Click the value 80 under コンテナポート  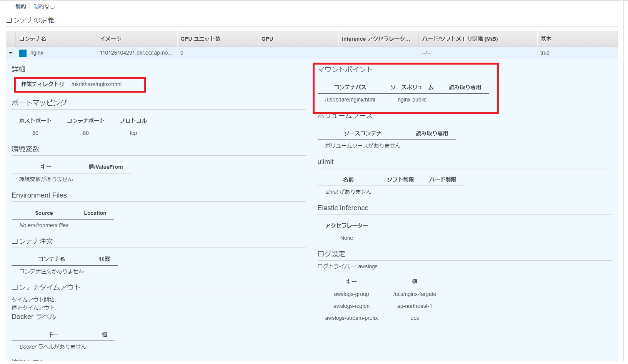point(86,133)
